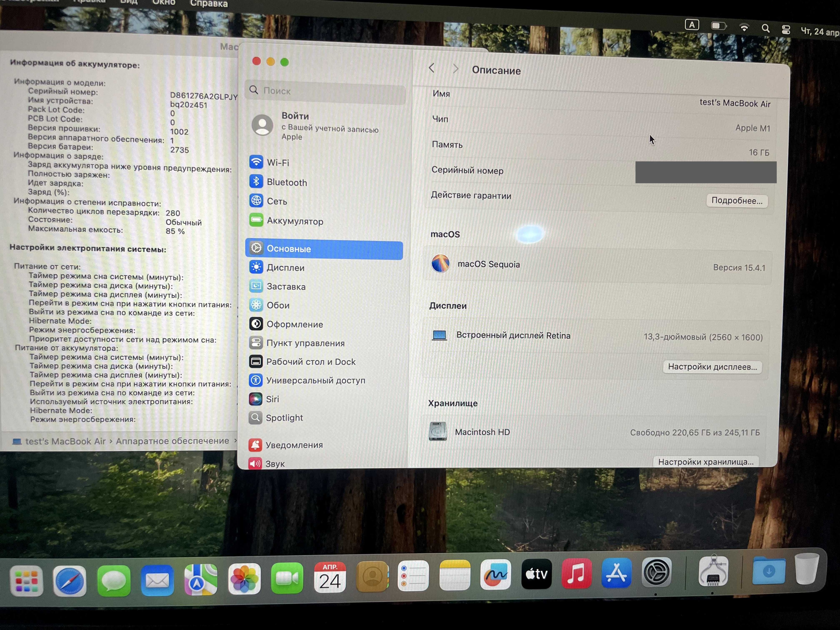Click Spotlight search icon in menu bar
Screen dimensions: 840x630
click(765, 29)
